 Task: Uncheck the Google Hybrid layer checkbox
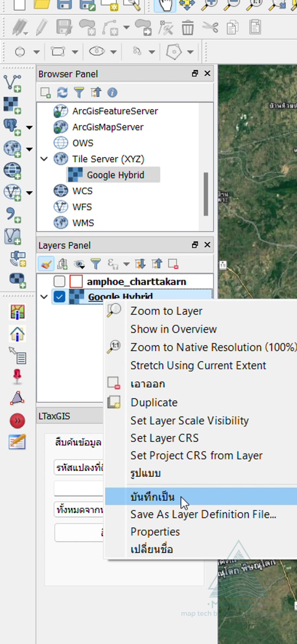coord(59,296)
